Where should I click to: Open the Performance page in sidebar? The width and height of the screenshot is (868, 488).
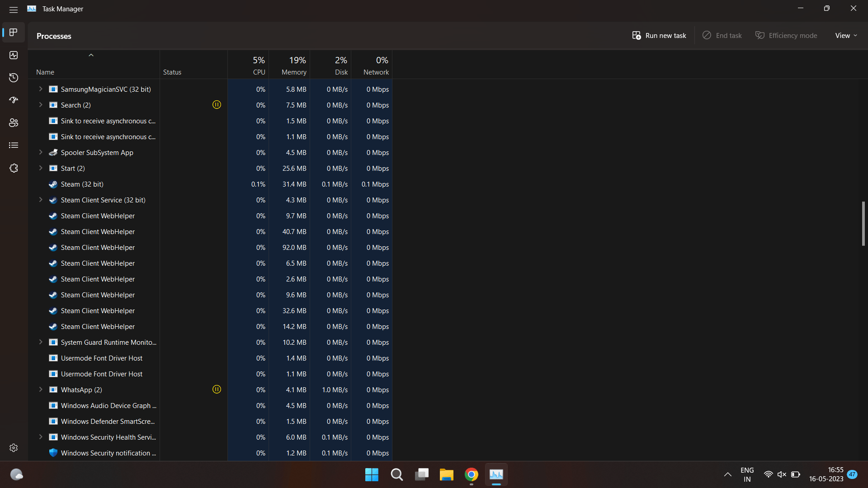(14, 55)
